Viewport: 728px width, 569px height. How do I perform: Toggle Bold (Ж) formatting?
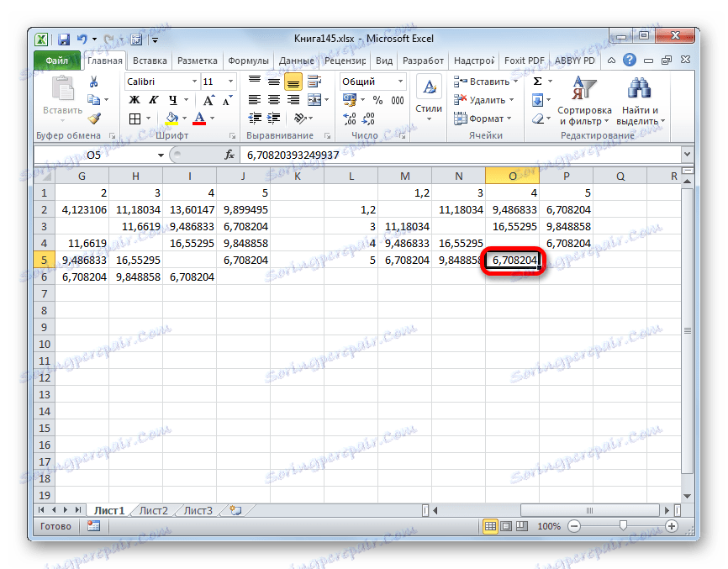135,100
